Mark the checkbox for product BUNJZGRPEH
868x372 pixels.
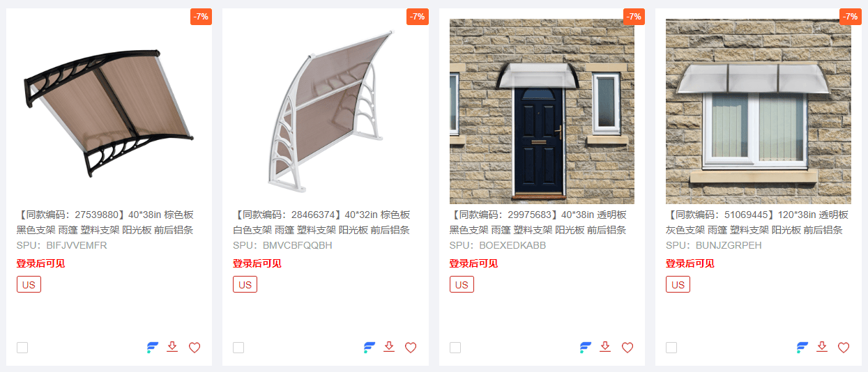coord(671,348)
